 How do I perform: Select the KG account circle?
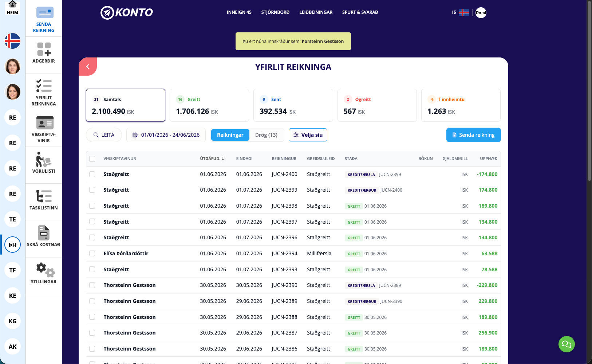[12, 321]
